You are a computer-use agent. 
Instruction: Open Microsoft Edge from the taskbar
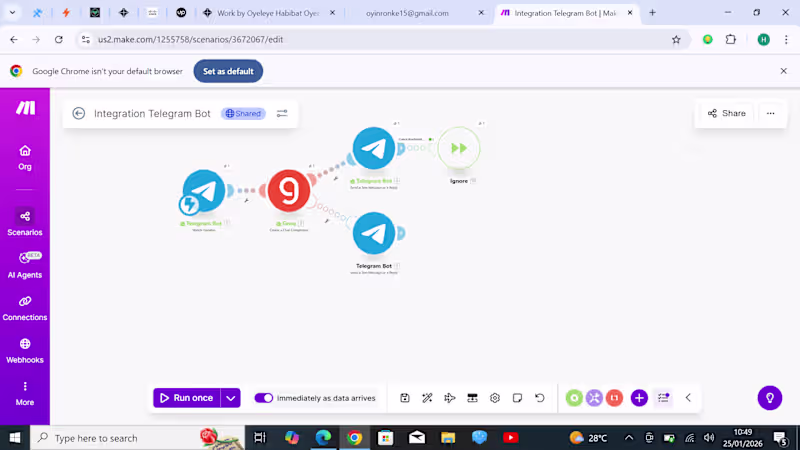pos(323,438)
